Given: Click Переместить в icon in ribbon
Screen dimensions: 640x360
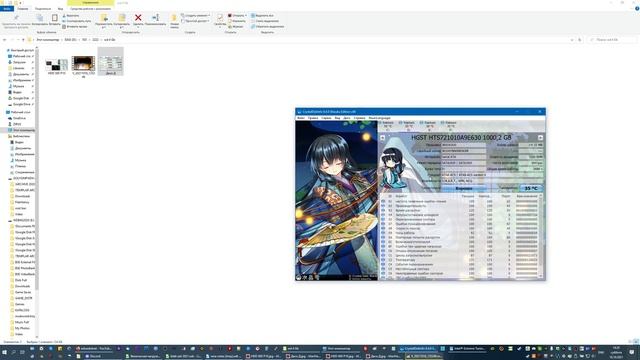Looking at the screenshot, I should [x=104, y=18].
